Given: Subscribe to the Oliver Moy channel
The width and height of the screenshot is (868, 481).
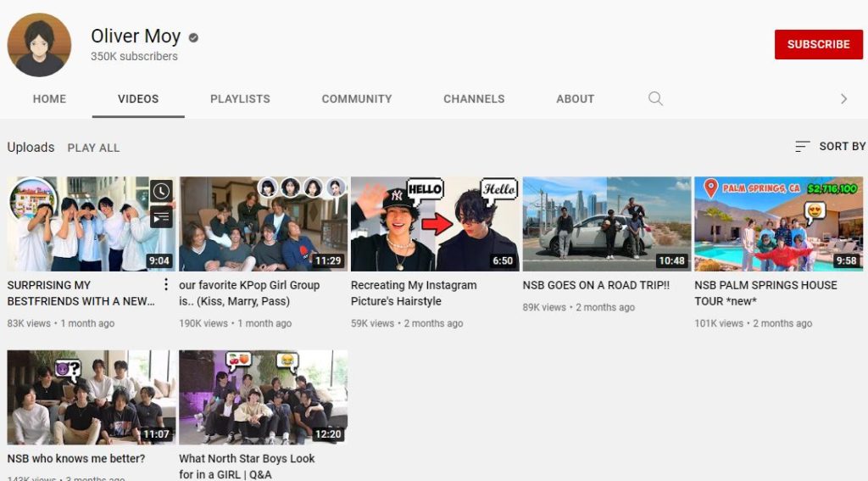Looking at the screenshot, I should click(818, 44).
